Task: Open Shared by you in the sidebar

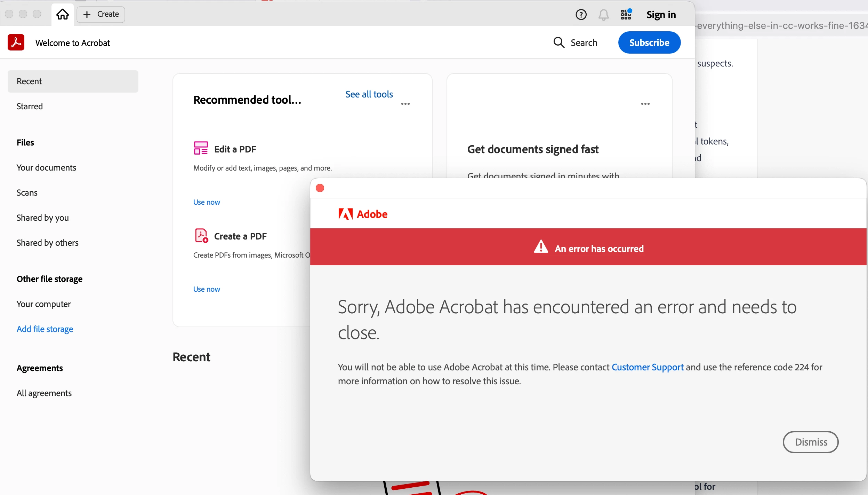Action: click(x=43, y=218)
